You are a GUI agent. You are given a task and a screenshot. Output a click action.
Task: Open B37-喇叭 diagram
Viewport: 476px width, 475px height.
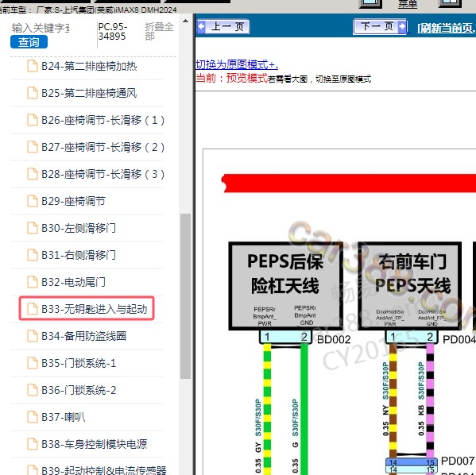click(x=63, y=417)
